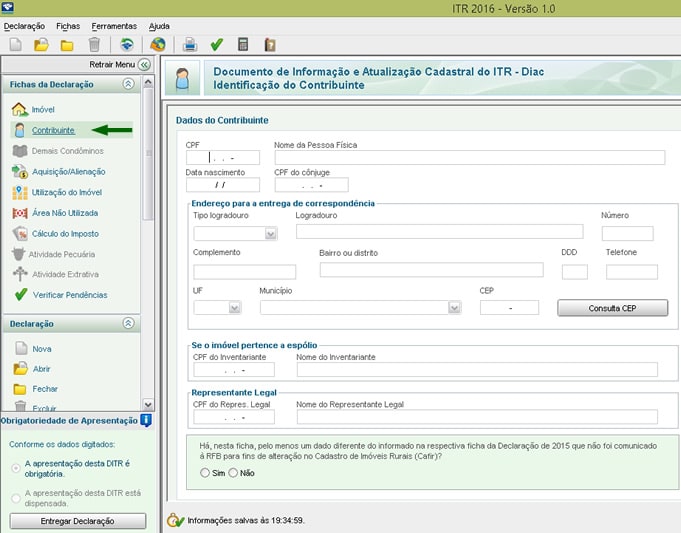Screen dimensions: 681x533
Task: Click the CEP input field
Action: pyautogui.click(x=509, y=308)
